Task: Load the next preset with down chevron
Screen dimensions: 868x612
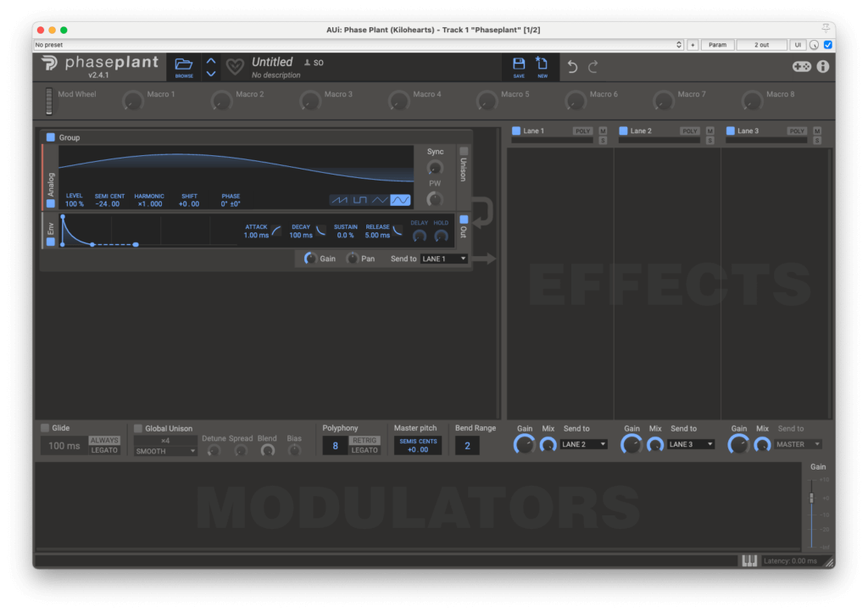Action: click(x=211, y=74)
